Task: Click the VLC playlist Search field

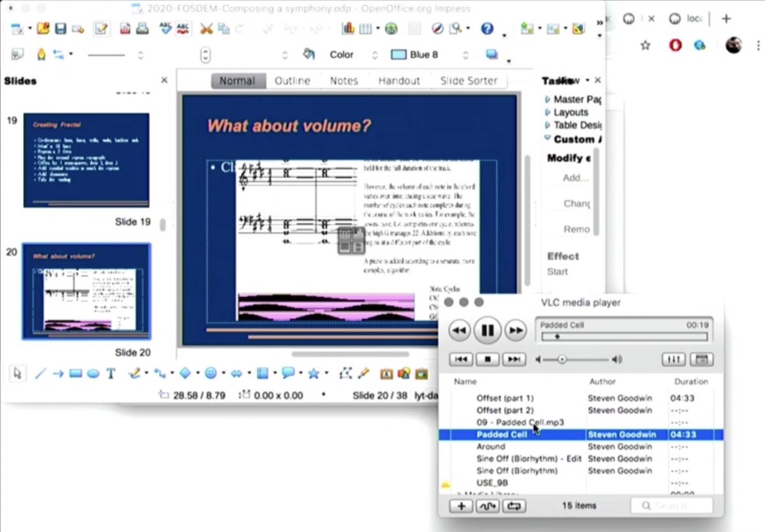Action: click(x=671, y=506)
